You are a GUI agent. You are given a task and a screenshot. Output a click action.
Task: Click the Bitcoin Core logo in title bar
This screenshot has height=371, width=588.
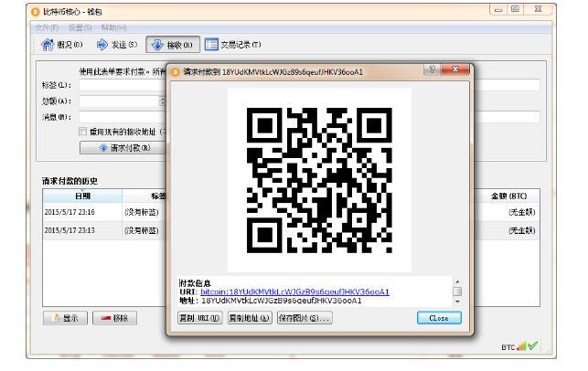coord(36,12)
